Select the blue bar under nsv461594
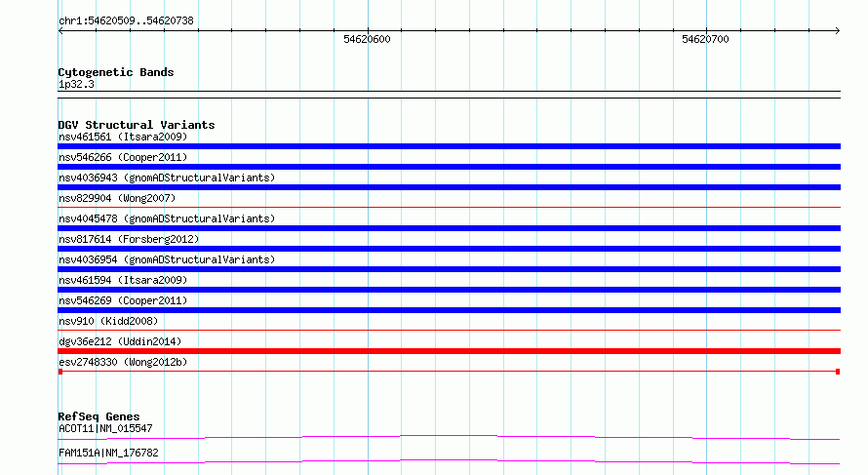 click(449, 290)
